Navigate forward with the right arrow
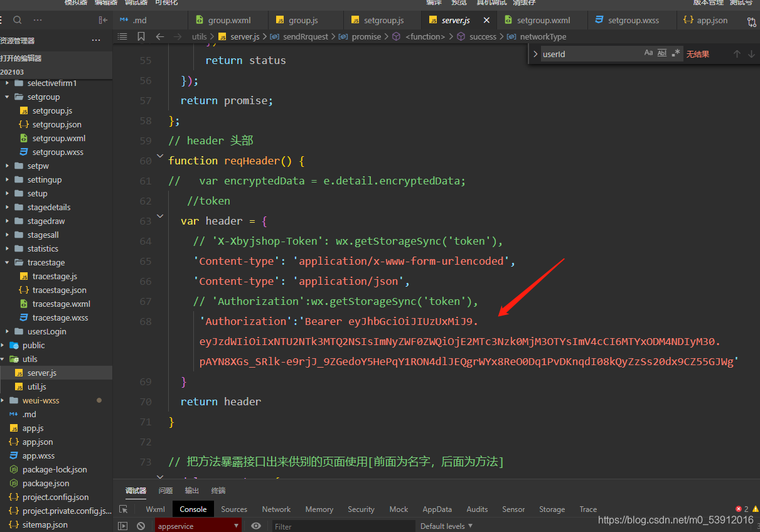This screenshot has width=760, height=532. [178, 36]
